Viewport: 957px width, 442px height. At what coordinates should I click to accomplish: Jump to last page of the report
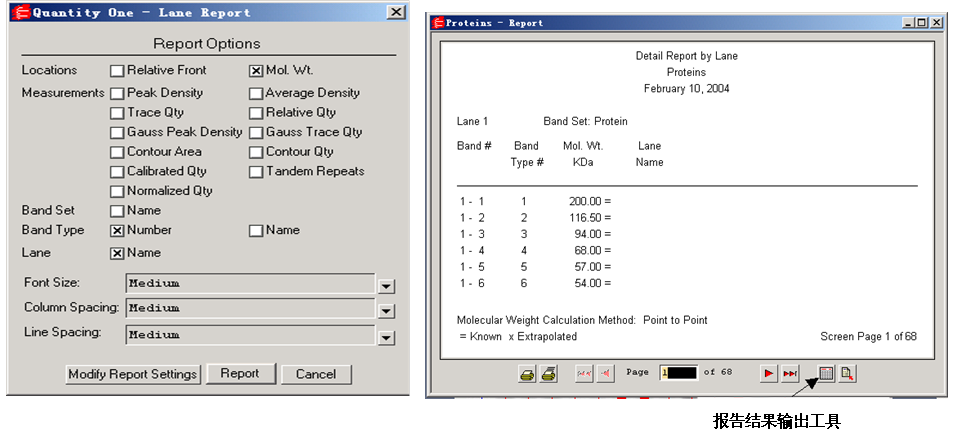click(x=790, y=374)
